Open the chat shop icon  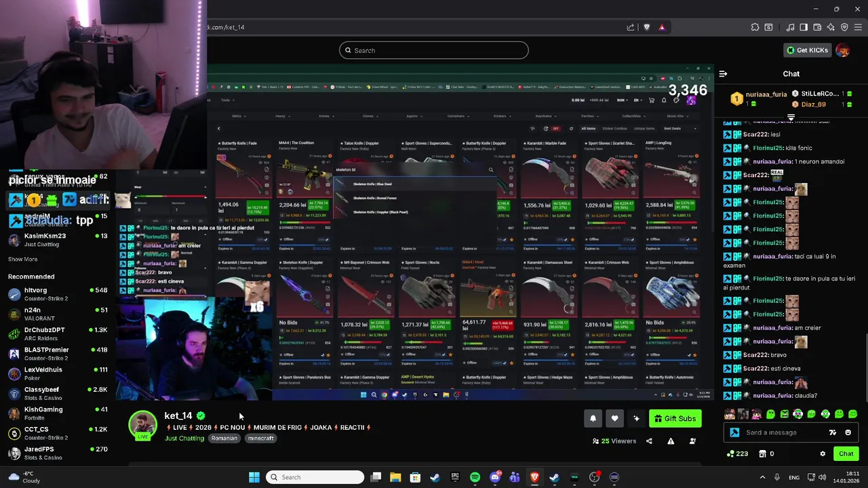tap(762, 454)
